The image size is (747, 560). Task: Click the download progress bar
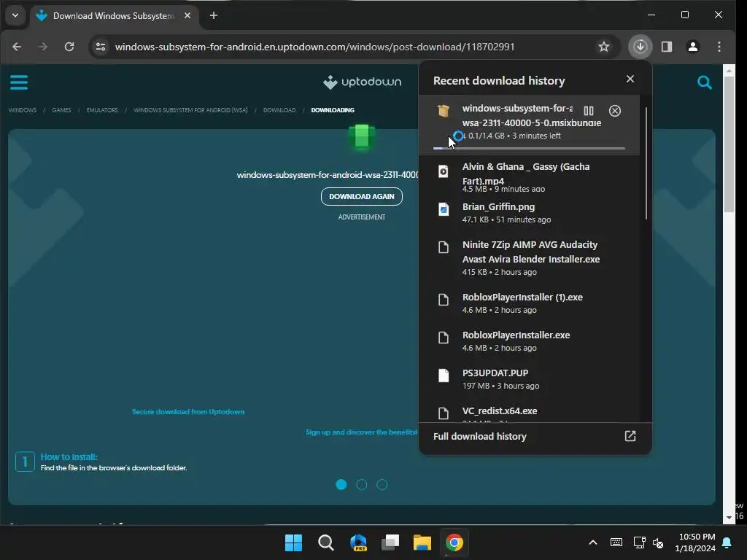coord(529,149)
